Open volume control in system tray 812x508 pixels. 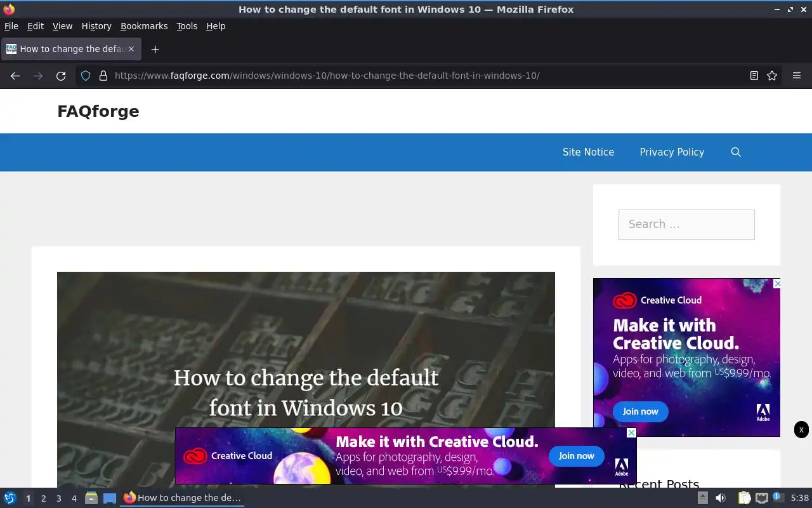pyautogui.click(x=721, y=498)
